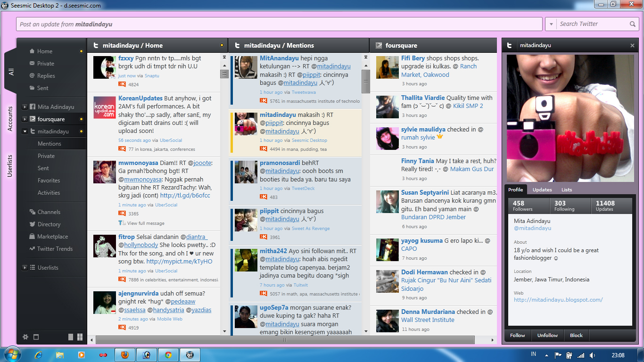This screenshot has width=644, height=362.
Task: Open the mypict.me link in fitrop's tweet
Action: (180, 262)
